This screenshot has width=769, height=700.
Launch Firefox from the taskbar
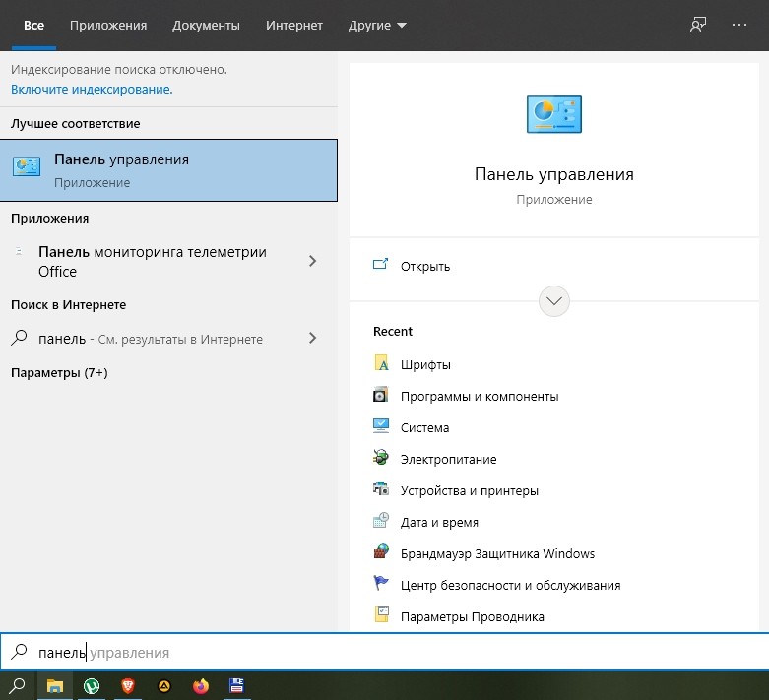point(201,686)
